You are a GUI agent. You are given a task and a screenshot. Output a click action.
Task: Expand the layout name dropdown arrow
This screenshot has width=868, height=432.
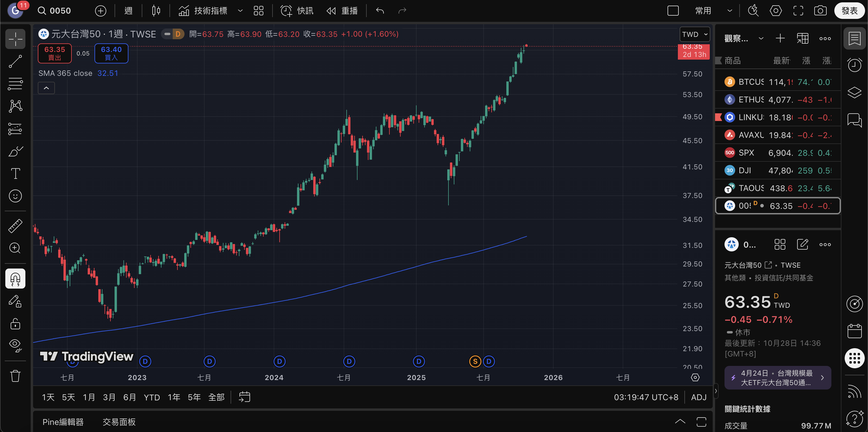(x=730, y=11)
